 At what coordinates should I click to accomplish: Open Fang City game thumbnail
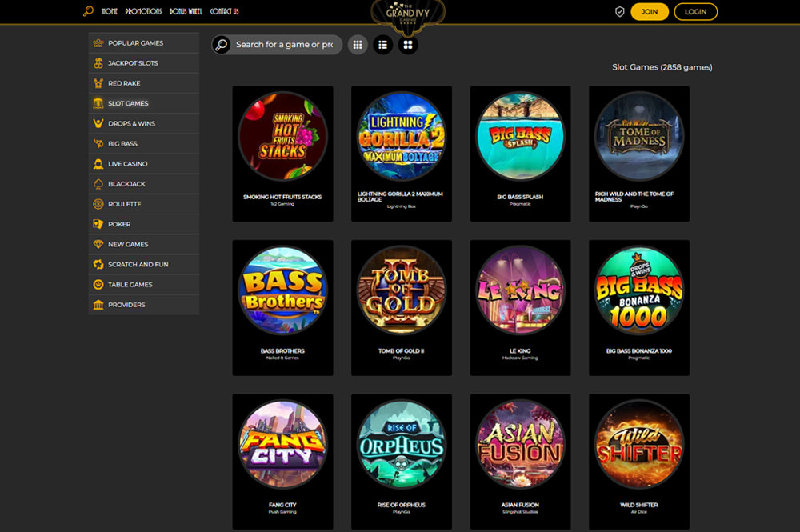(x=282, y=444)
